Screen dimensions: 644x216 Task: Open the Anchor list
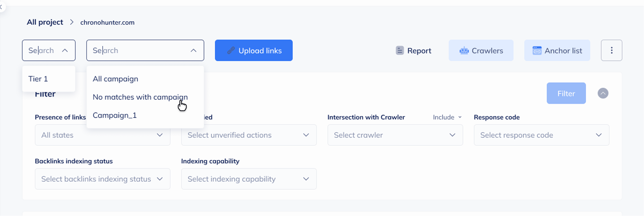[557, 50]
